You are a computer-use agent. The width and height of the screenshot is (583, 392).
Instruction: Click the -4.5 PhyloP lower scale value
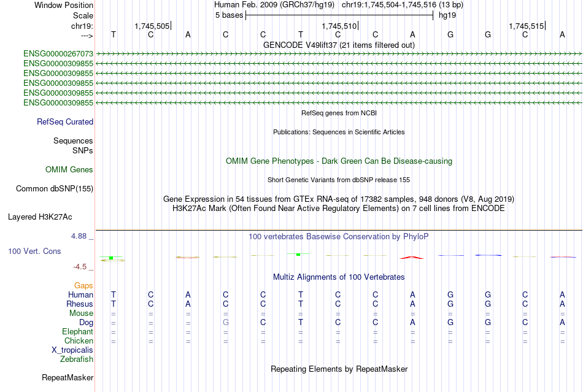tap(80, 267)
